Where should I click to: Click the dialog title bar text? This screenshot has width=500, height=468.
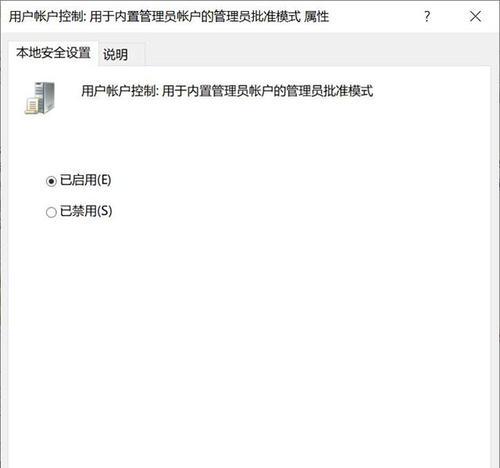pos(169,16)
